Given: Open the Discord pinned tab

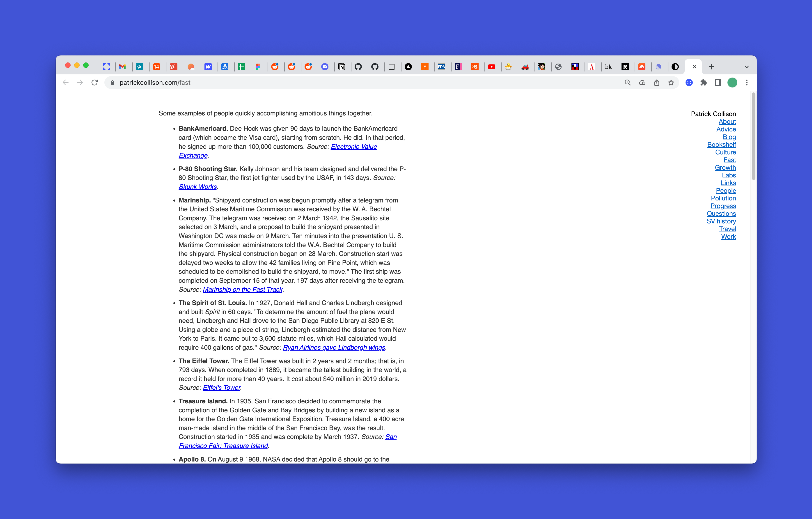Looking at the screenshot, I should (x=325, y=67).
